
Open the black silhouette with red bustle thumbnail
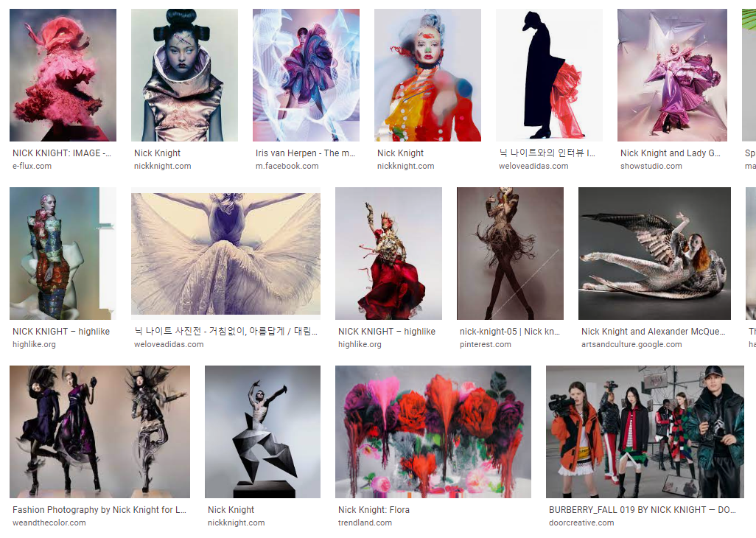pos(549,74)
